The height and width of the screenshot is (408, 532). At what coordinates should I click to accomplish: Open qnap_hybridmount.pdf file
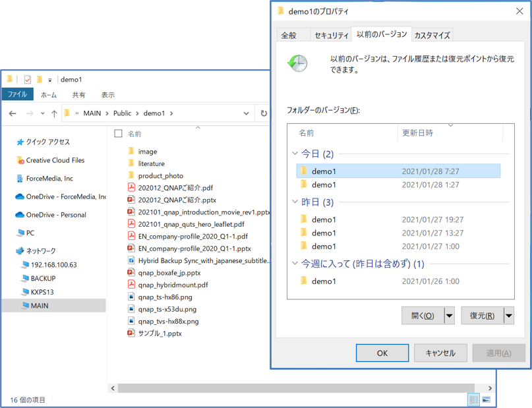click(173, 285)
